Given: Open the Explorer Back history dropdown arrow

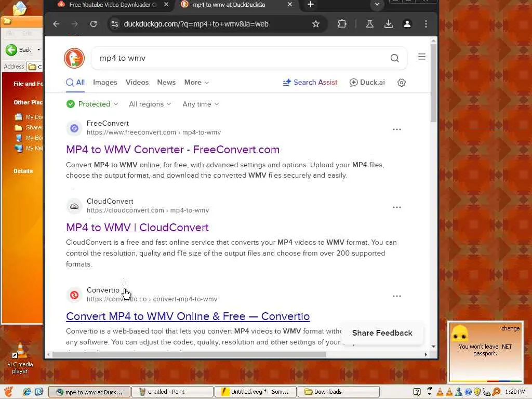Looking at the screenshot, I should 38,50.
